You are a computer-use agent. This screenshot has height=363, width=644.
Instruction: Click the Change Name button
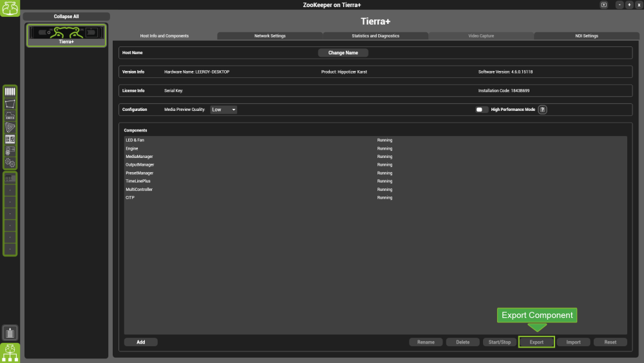pos(343,53)
